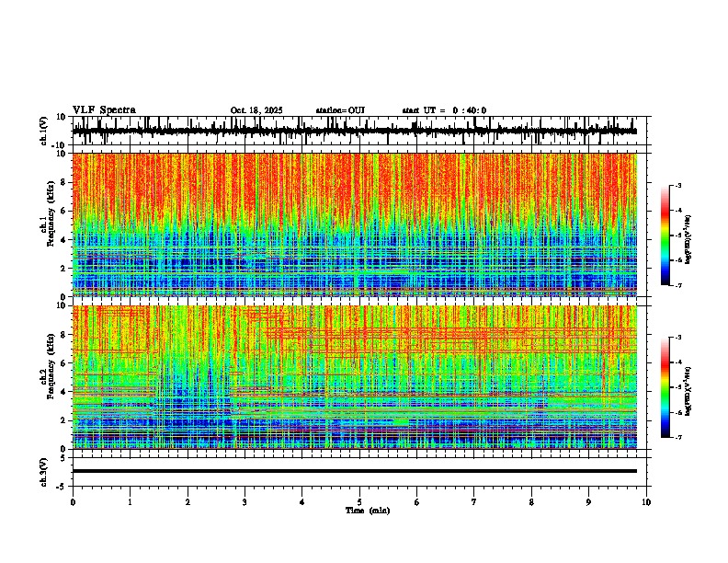Click the "9" tick on the Time axis
The image size is (728, 563).
click(x=588, y=502)
